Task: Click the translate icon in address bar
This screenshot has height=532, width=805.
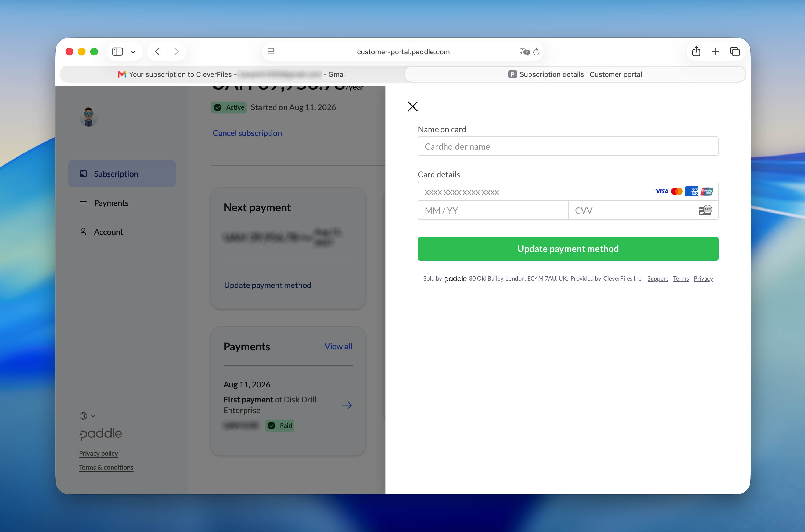Action: pos(524,52)
